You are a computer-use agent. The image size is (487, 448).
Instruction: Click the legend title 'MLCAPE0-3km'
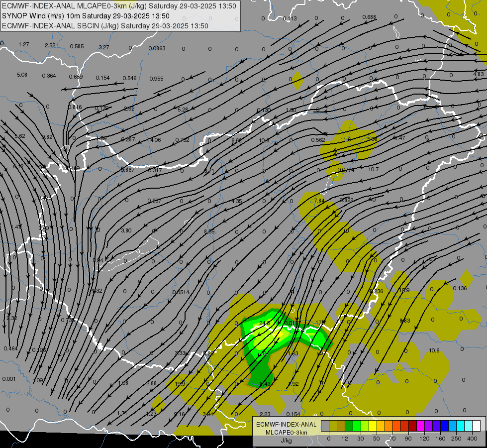click(x=286, y=432)
